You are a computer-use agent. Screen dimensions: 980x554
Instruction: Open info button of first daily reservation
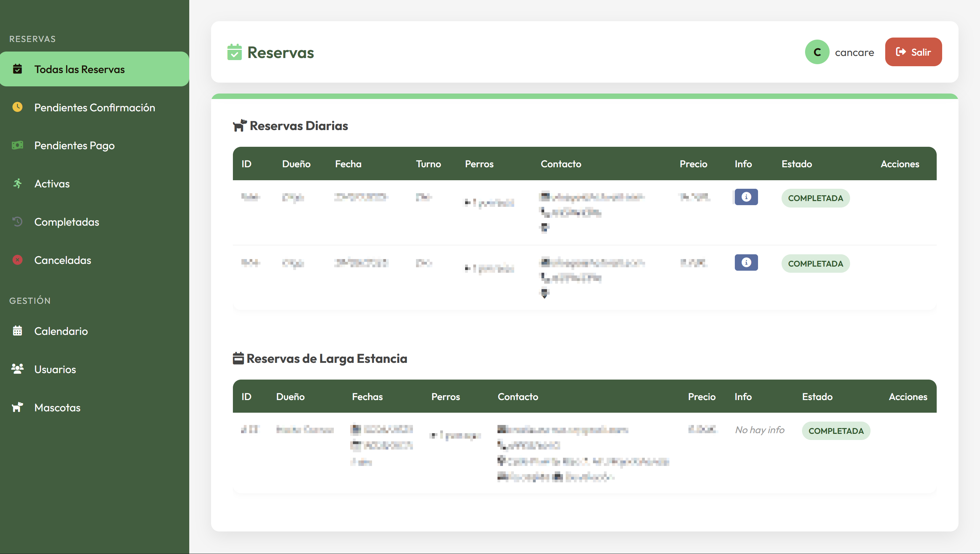pos(746,197)
